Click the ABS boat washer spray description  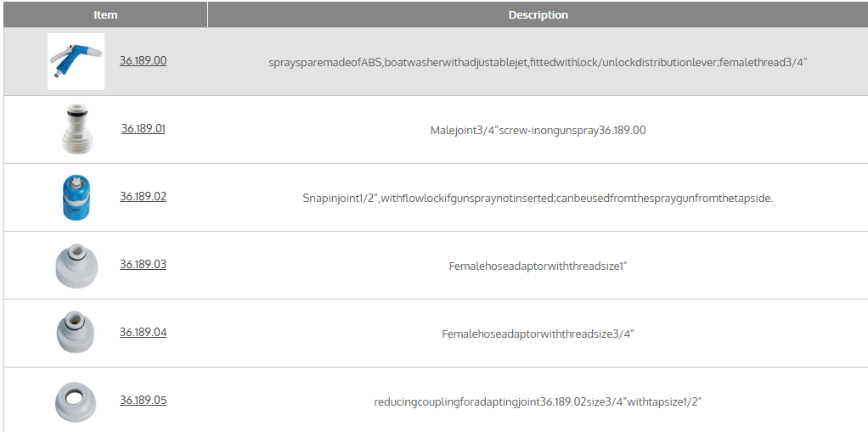pyautogui.click(x=538, y=62)
